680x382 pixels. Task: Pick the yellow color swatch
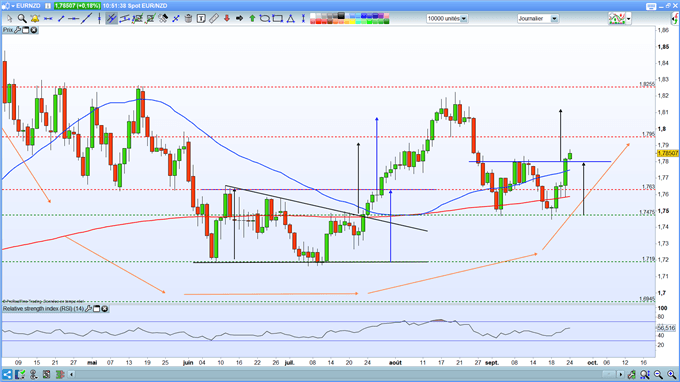pyautogui.click(x=352, y=21)
